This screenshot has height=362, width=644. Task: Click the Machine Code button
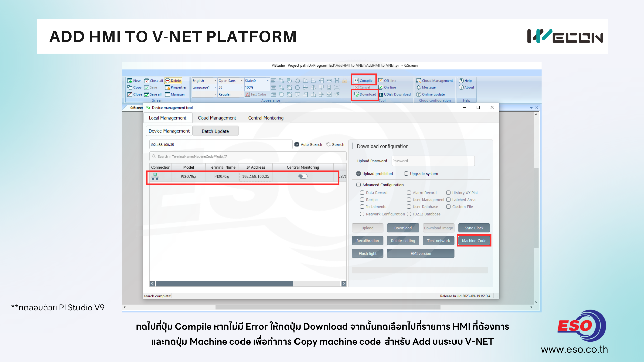tap(474, 241)
